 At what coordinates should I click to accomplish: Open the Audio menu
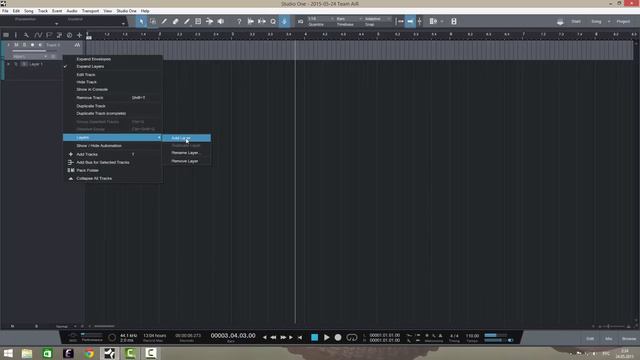(72, 11)
